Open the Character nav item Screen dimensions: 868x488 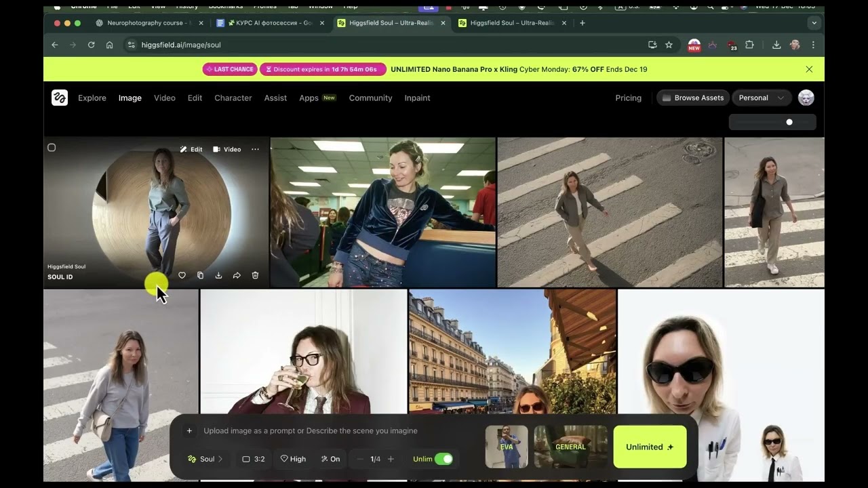pyautogui.click(x=233, y=98)
